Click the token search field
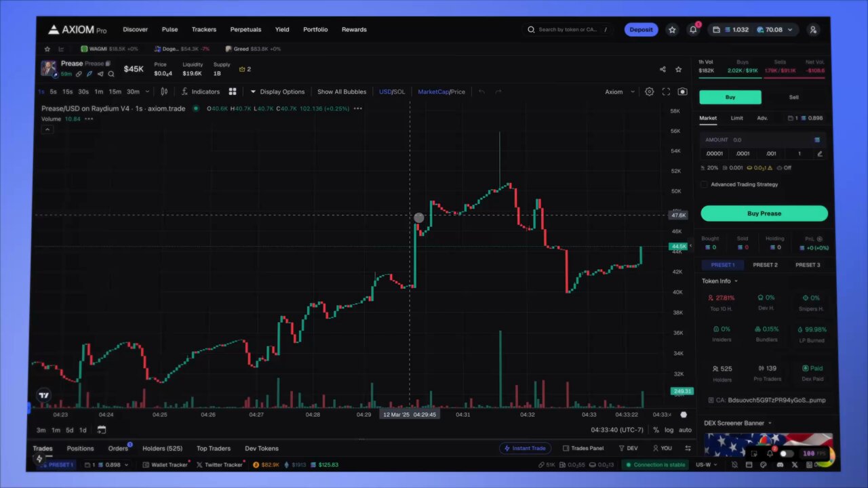The width and height of the screenshot is (868, 488). [x=568, y=30]
